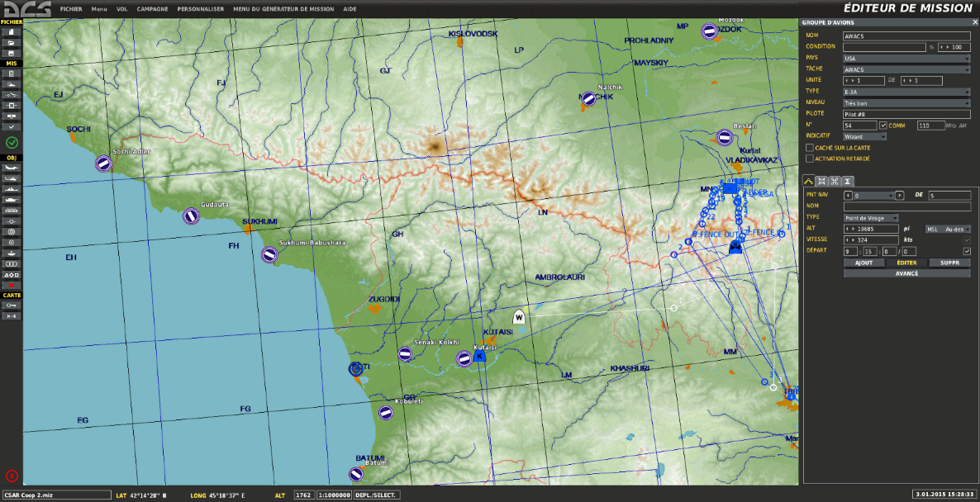Switch to the summary sigma tab

(x=848, y=181)
